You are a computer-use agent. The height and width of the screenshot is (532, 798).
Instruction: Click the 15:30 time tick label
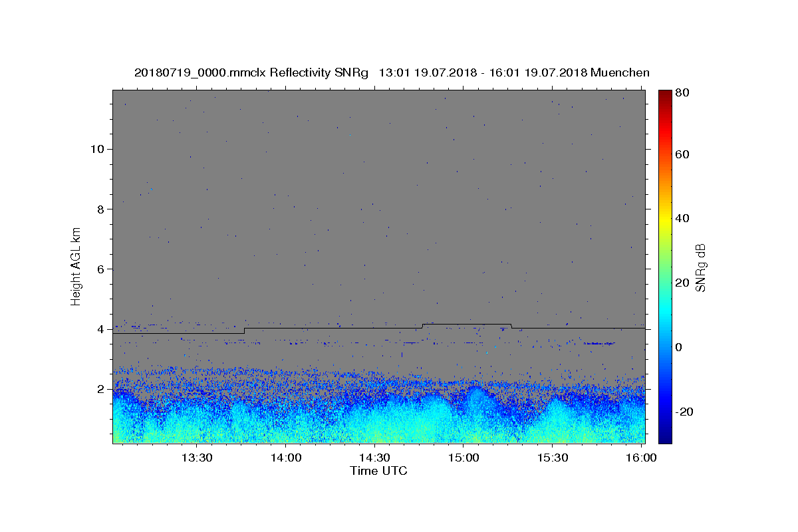552,458
